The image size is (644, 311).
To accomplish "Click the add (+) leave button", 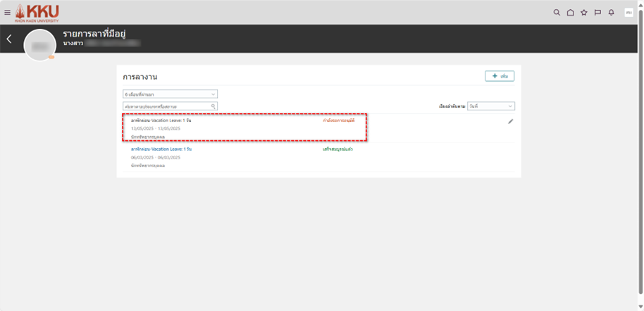I will pyautogui.click(x=499, y=75).
